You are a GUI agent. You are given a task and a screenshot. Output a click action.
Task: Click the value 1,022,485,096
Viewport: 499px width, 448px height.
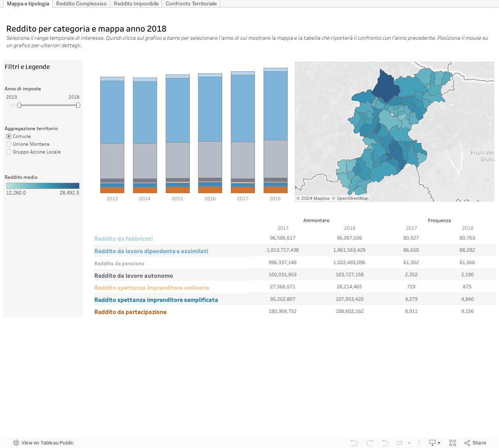coord(349,263)
